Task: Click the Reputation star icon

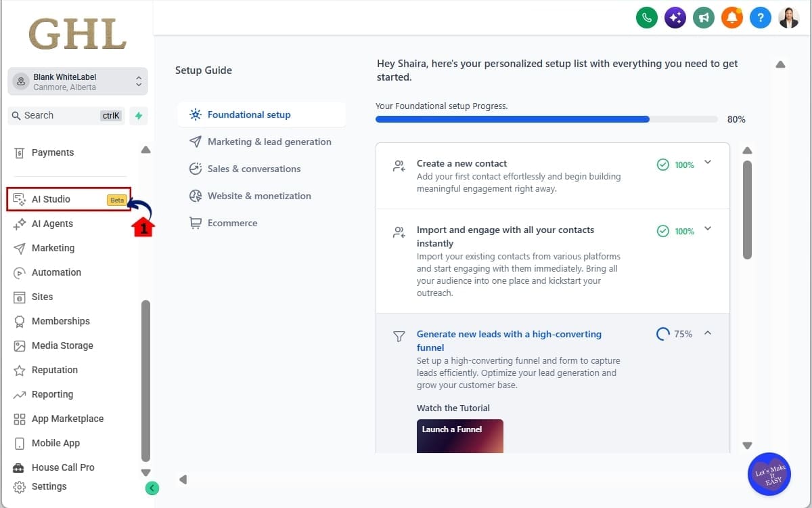Action: pos(20,370)
